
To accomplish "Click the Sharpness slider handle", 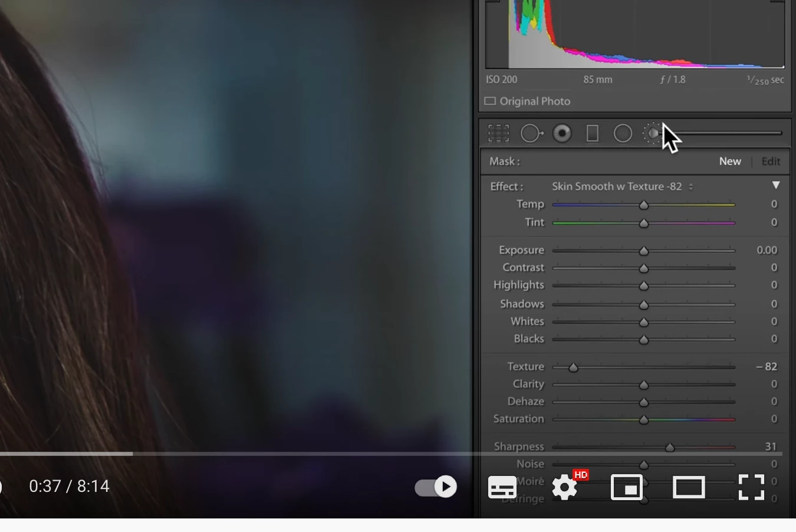I will 670,448.
